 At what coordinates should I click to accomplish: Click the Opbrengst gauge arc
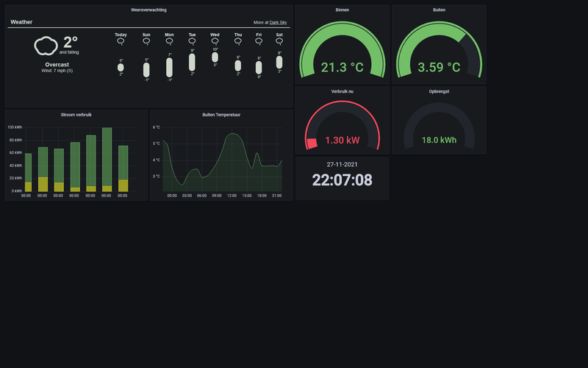439,109
